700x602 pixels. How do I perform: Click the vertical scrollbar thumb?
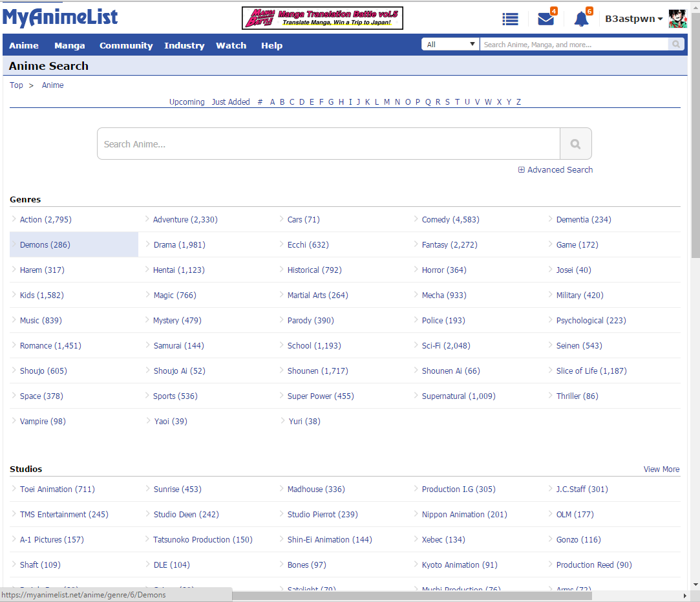point(695,135)
